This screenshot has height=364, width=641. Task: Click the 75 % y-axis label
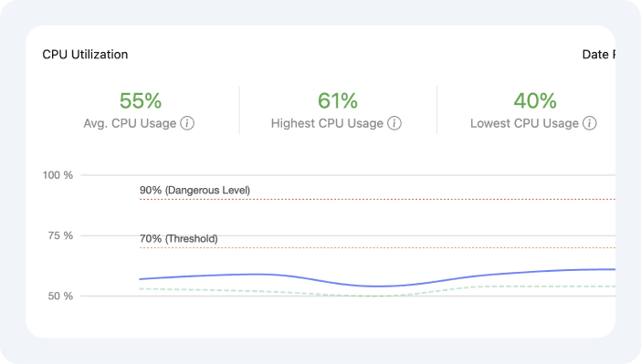pyautogui.click(x=60, y=235)
